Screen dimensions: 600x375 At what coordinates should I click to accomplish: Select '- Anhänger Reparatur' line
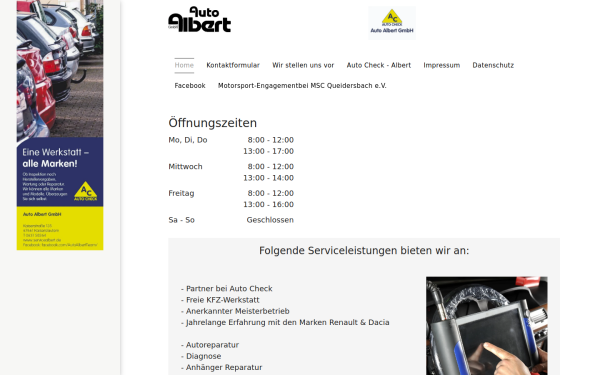222,367
